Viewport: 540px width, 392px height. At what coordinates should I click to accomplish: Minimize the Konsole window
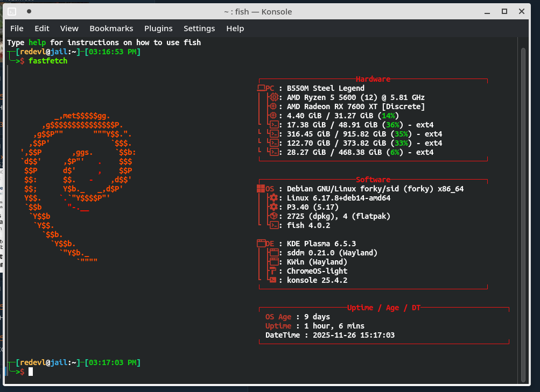click(487, 12)
